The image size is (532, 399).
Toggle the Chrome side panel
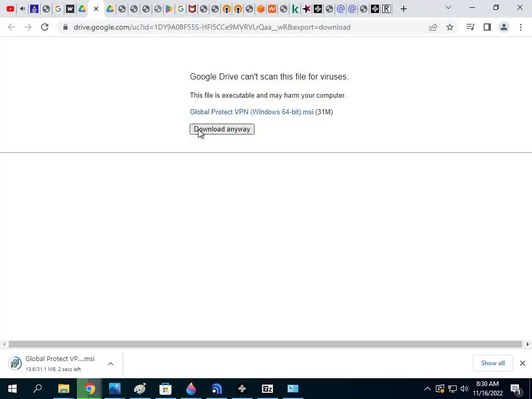pyautogui.click(x=487, y=27)
